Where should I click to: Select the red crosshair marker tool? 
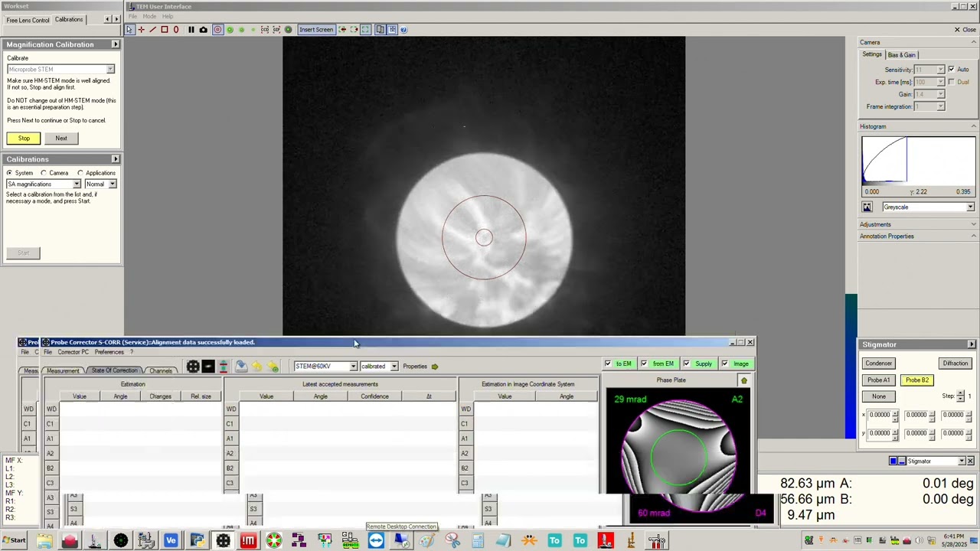[x=141, y=30]
